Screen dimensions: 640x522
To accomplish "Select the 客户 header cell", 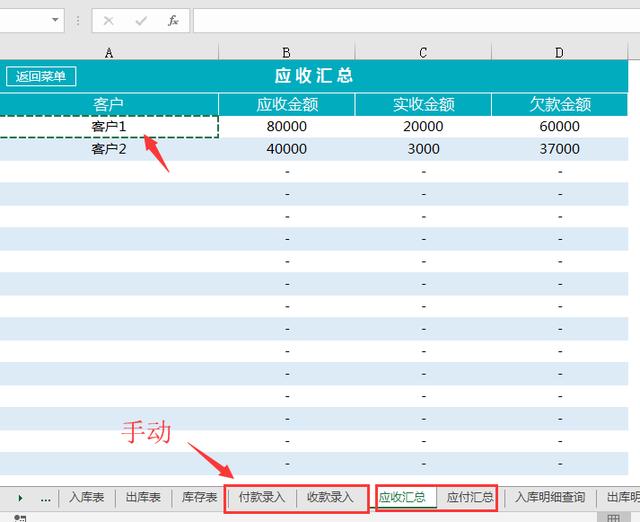I will pyautogui.click(x=109, y=104).
